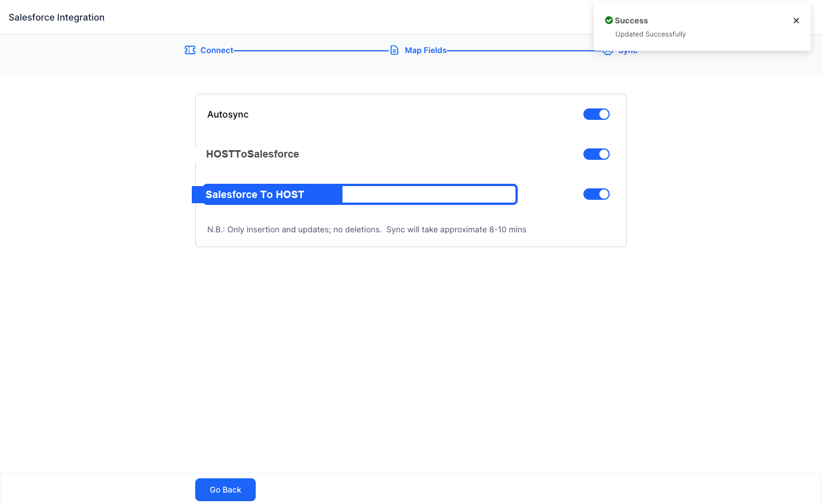
Task: Open the Map Fields step
Action: (x=426, y=50)
